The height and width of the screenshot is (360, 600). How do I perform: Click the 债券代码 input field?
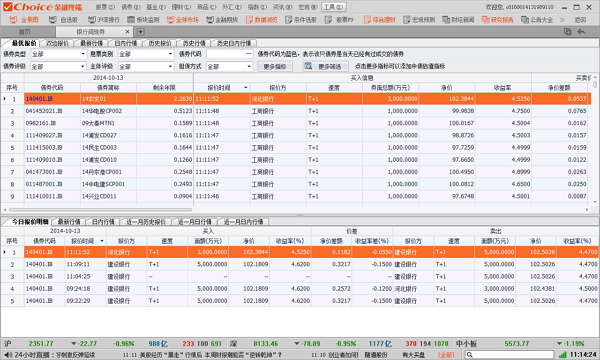230,54
